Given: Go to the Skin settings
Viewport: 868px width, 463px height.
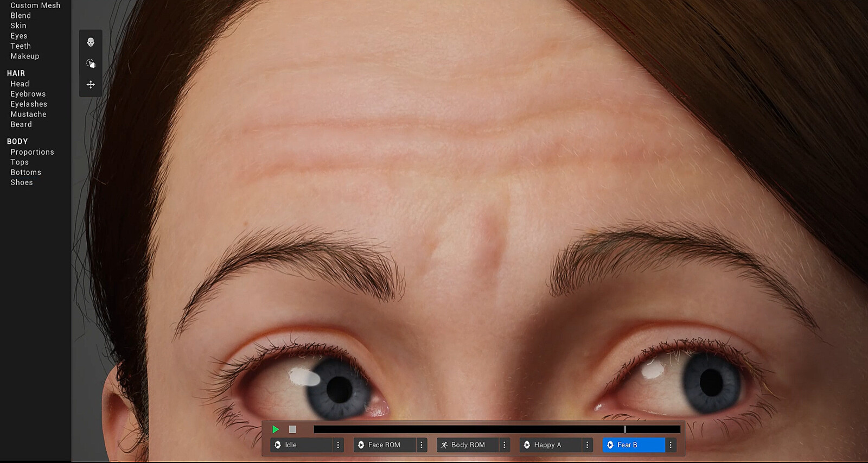Looking at the screenshot, I should (x=18, y=26).
